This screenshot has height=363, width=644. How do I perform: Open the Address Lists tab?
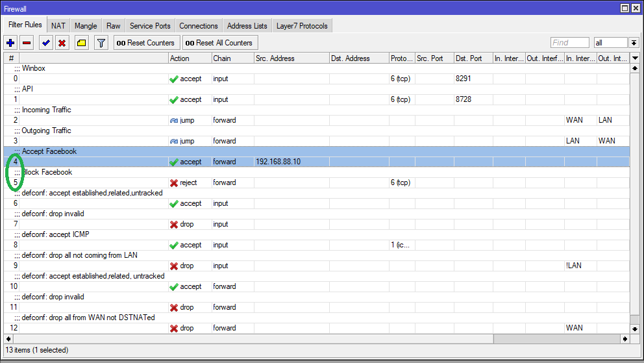tap(247, 25)
